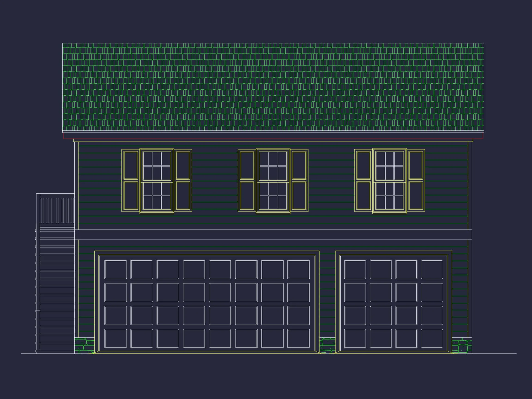The width and height of the screenshot is (532, 399).
Task: Select right shutter of the rightmost window
Action: point(416,180)
